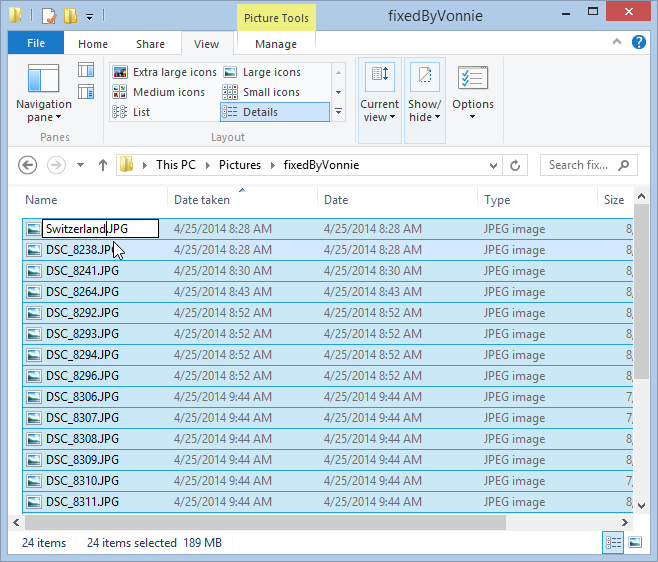
Task: Sort by the Type column
Action: [x=497, y=200]
